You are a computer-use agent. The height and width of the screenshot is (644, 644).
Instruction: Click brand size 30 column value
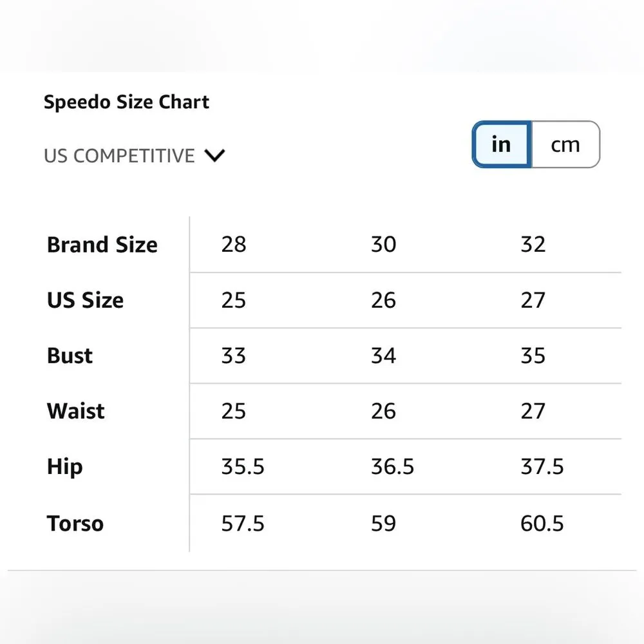(x=383, y=245)
